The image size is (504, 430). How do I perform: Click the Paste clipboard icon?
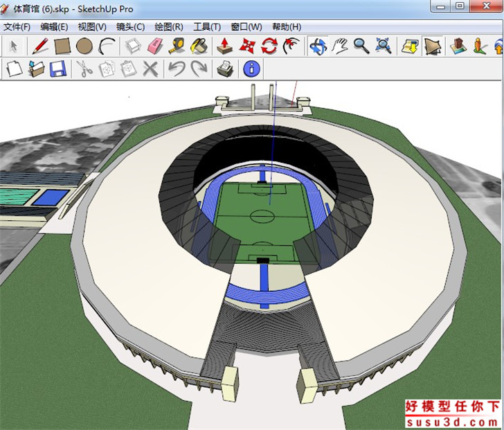coord(129,69)
